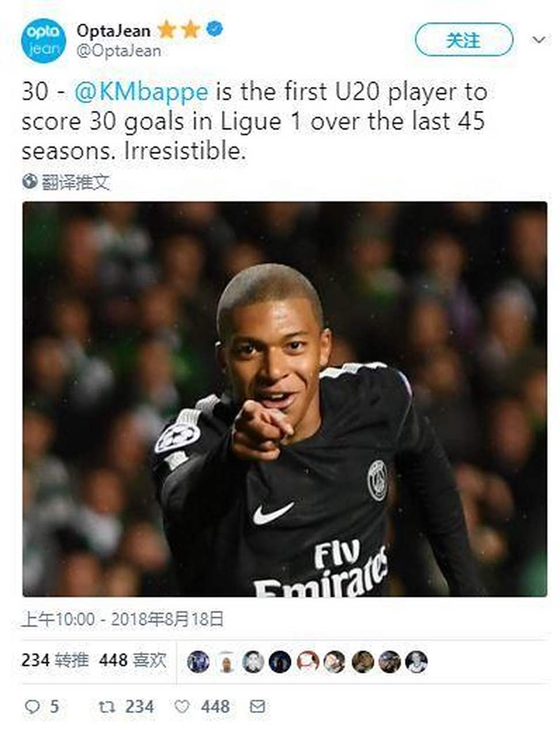Screen dimensions: 560x738
Task: Click the blue verified badge
Action: (214, 28)
